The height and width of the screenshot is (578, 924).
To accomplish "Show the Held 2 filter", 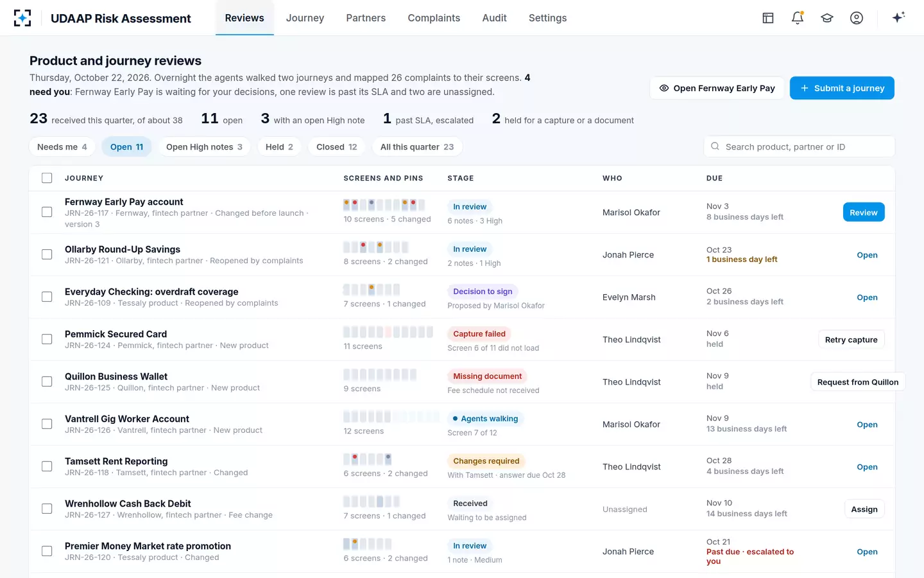I will click(x=279, y=147).
